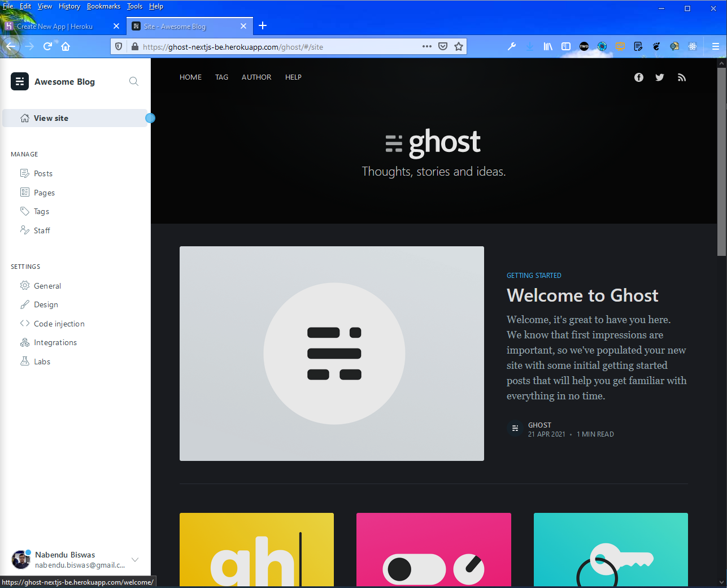Open Tags management

pyautogui.click(x=41, y=211)
